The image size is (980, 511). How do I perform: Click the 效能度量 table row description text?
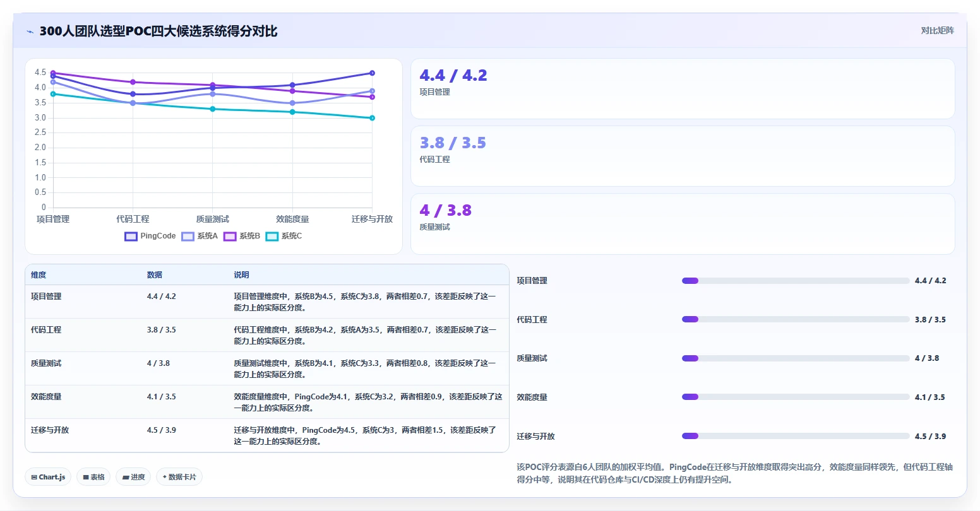(x=368, y=402)
